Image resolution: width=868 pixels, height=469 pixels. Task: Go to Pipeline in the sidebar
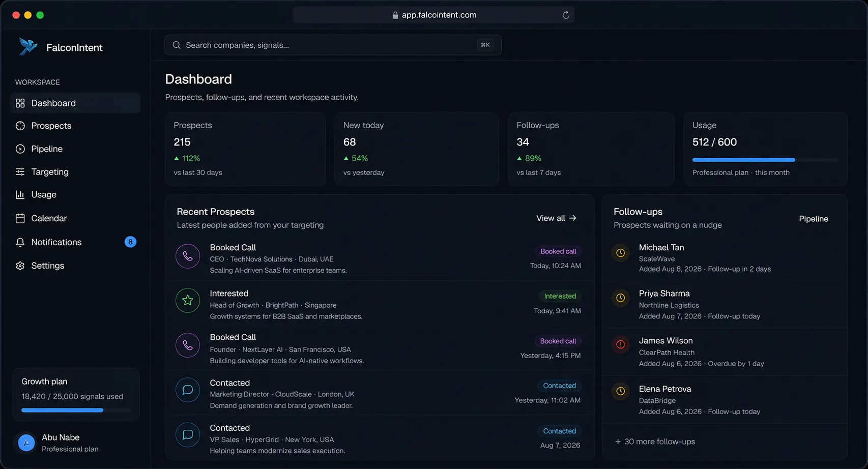[x=75, y=149]
